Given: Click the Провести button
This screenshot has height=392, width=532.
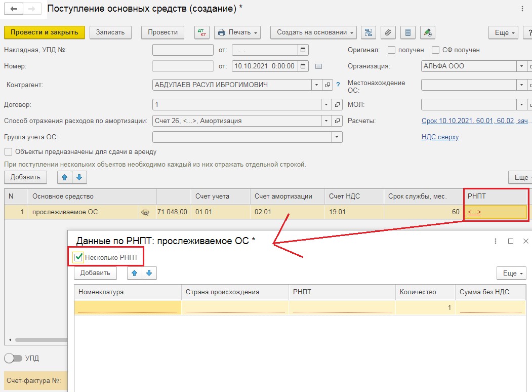Looking at the screenshot, I should pos(162,32).
